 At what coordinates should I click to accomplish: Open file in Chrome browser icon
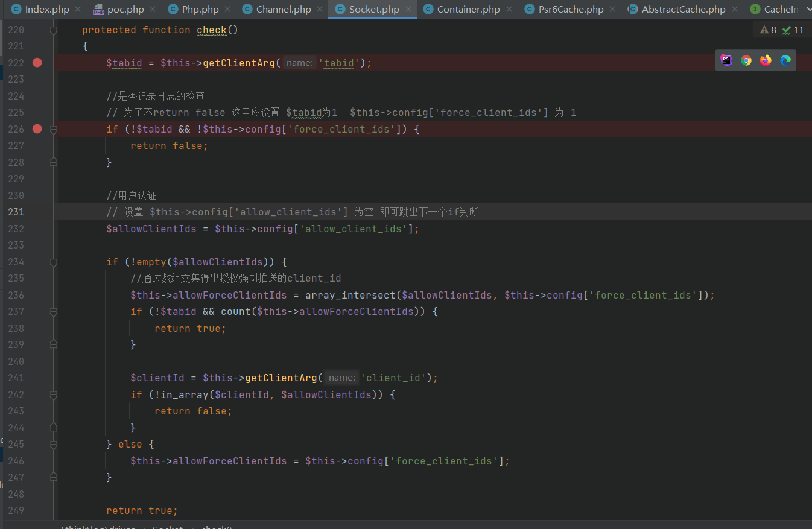point(746,60)
